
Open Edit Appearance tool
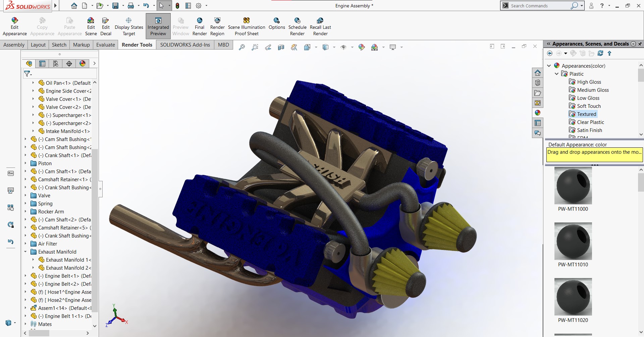[x=14, y=26]
